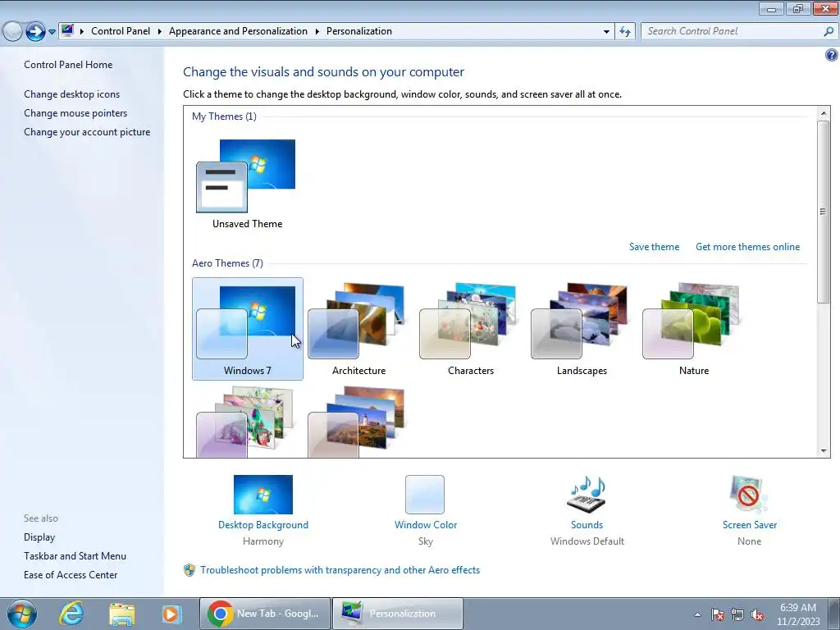Click the theme list scroll up arrow

(x=824, y=113)
